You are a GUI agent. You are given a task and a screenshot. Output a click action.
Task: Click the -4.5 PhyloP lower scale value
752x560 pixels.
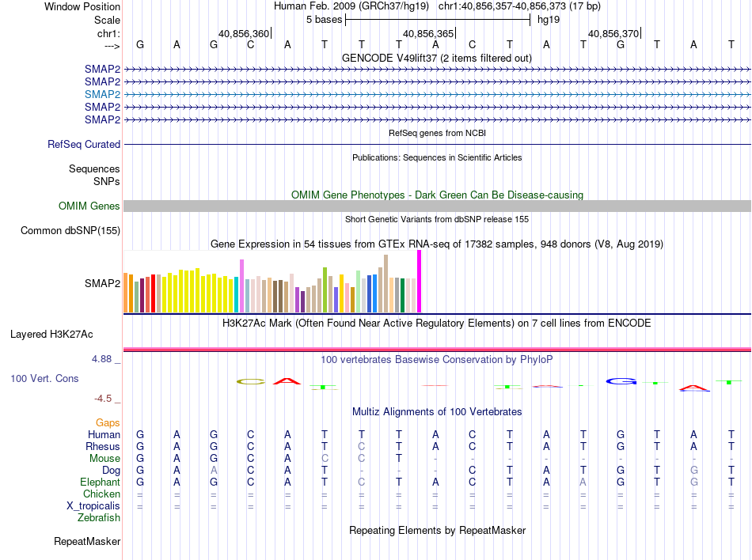pos(102,399)
